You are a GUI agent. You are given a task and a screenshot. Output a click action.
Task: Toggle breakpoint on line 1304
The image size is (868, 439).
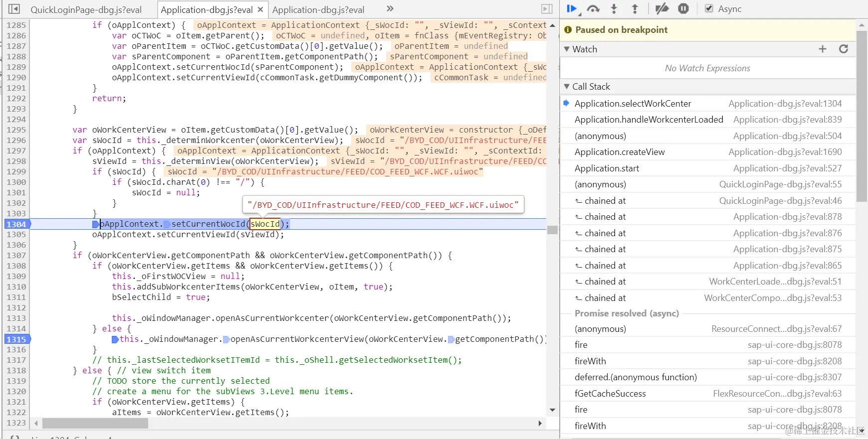17,224
